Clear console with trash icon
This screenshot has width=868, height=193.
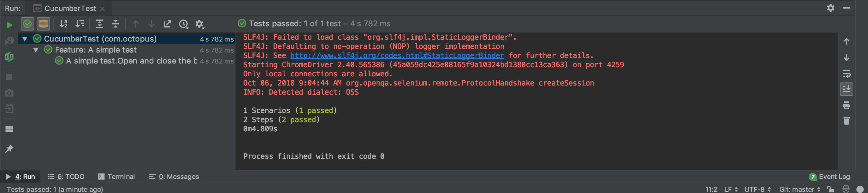pyautogui.click(x=846, y=121)
